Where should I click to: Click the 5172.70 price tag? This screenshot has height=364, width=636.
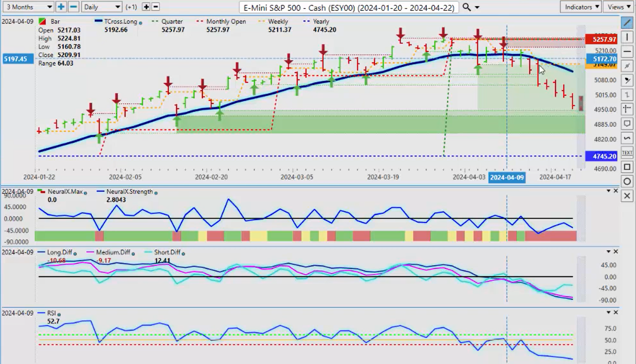pyautogui.click(x=602, y=59)
